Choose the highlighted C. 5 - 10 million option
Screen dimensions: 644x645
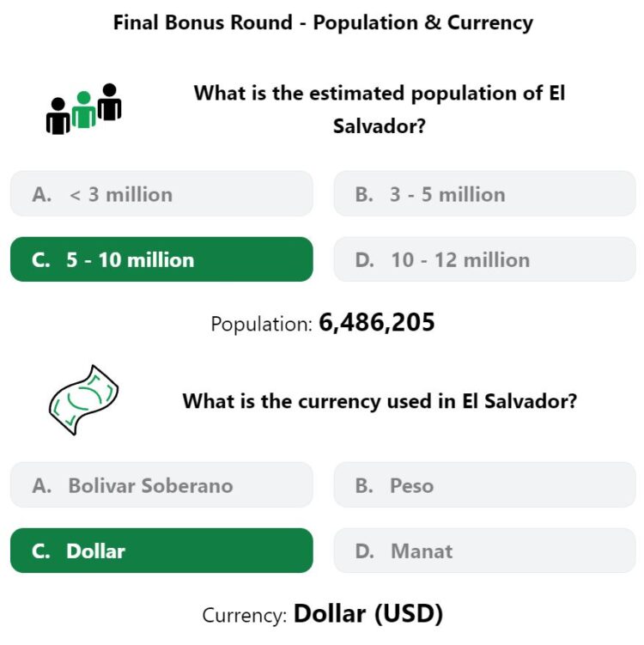161,259
